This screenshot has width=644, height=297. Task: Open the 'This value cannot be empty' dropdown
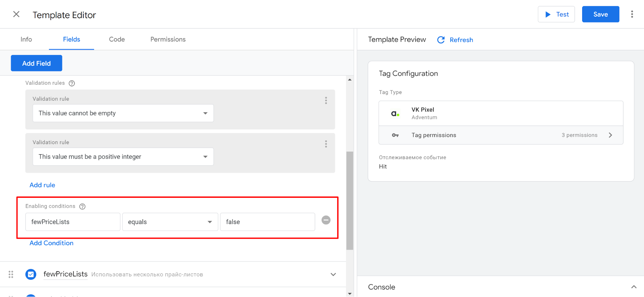123,113
